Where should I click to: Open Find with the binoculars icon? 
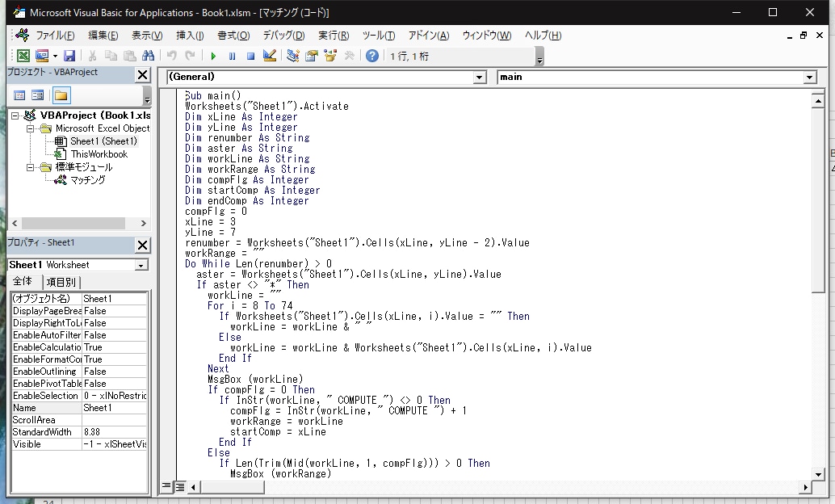click(148, 56)
